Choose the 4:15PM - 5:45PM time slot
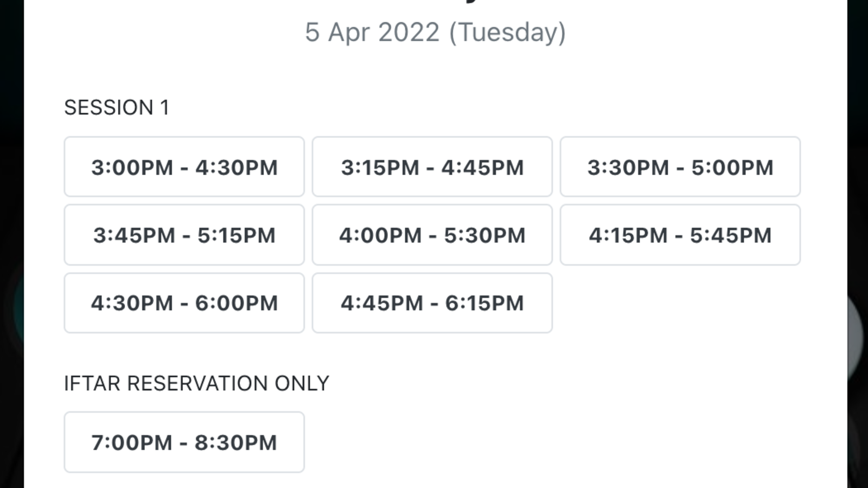This screenshot has width=868, height=488. click(x=680, y=235)
